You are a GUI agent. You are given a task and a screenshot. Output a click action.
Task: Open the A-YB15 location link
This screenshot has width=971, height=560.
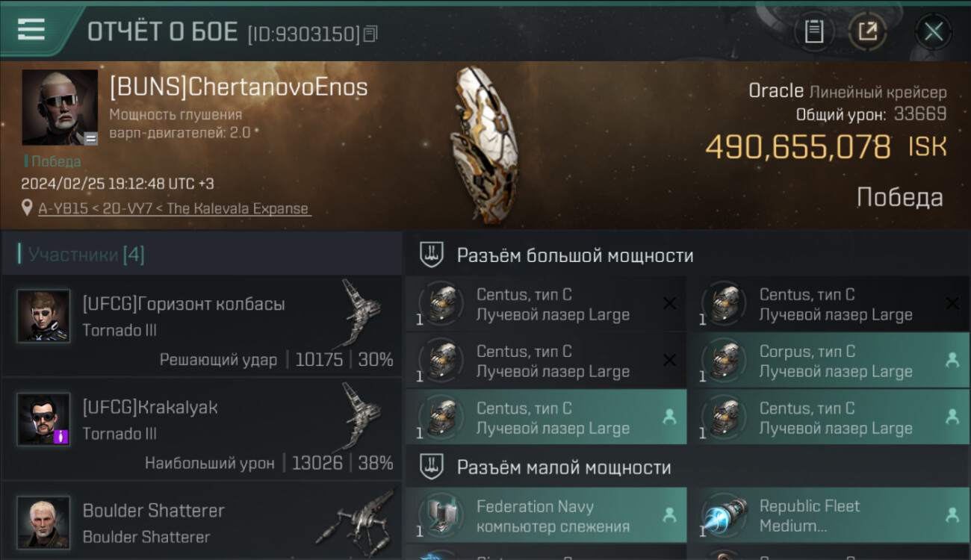(174, 208)
